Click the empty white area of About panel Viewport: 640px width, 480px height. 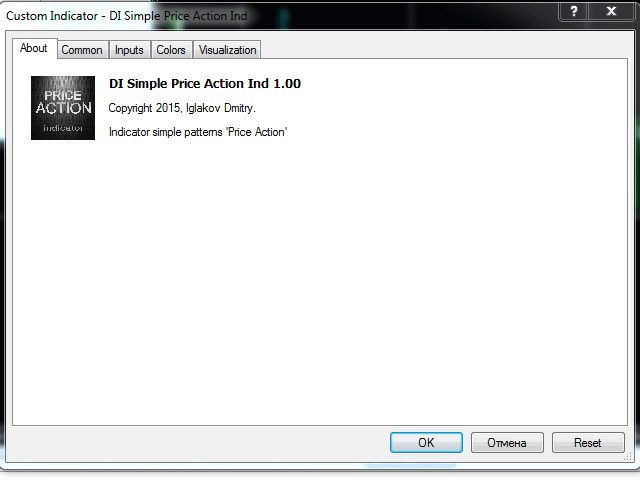(x=320, y=282)
